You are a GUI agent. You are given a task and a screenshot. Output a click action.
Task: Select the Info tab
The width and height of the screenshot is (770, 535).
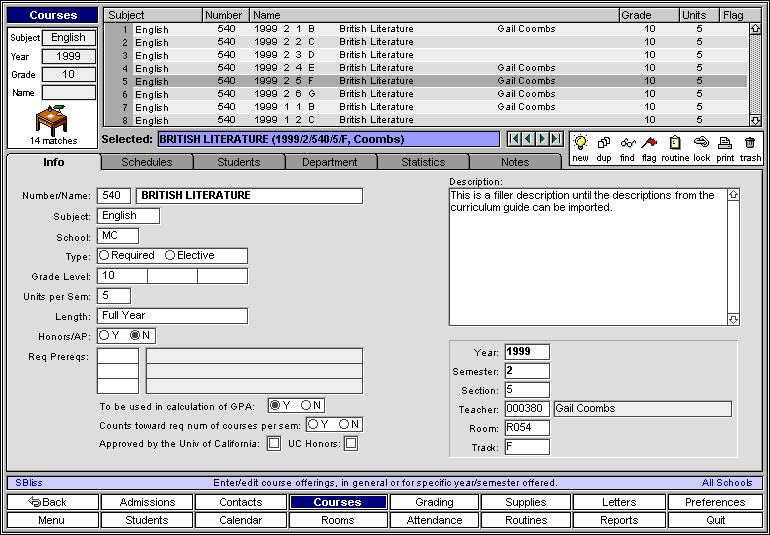click(54, 162)
